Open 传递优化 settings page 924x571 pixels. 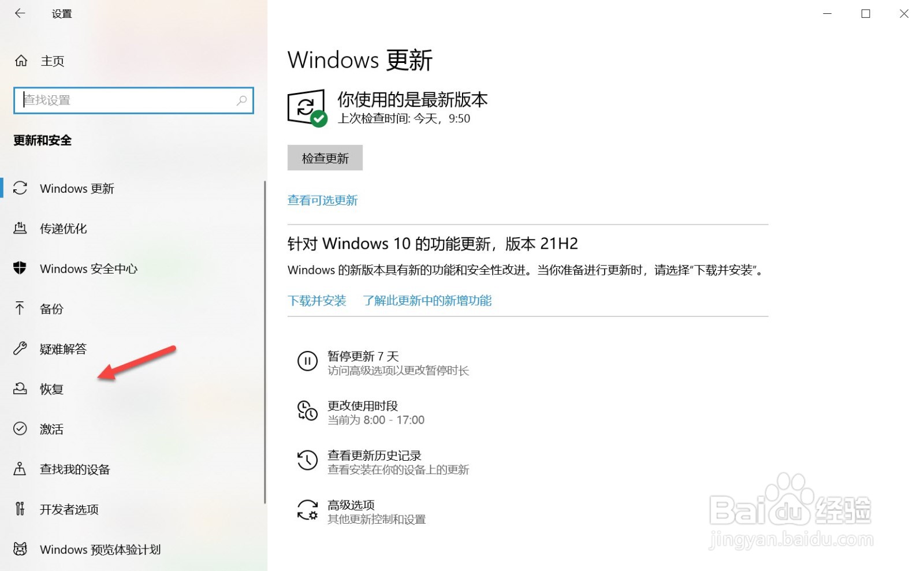tap(64, 229)
